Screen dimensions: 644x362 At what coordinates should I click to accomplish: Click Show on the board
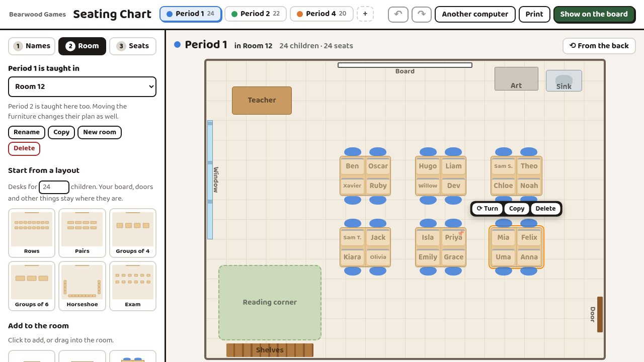(594, 14)
